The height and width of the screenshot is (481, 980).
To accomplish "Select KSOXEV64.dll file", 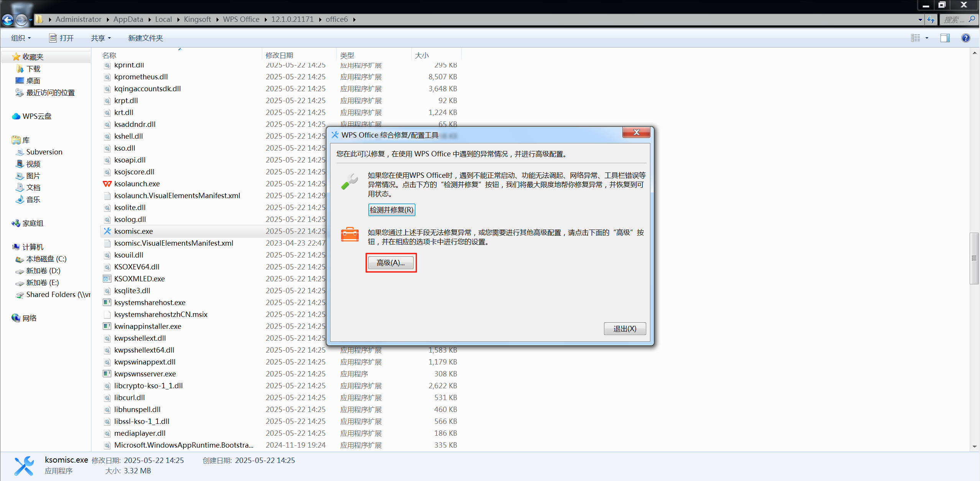I will [136, 267].
